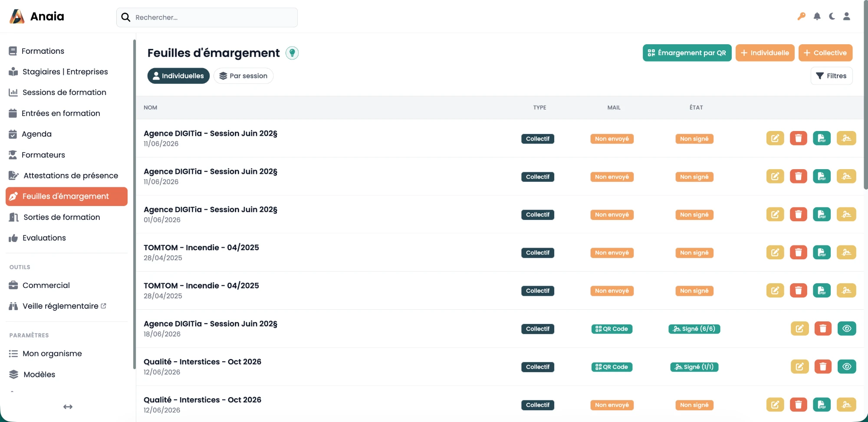Open Evaluations in sidebar

pos(67,238)
